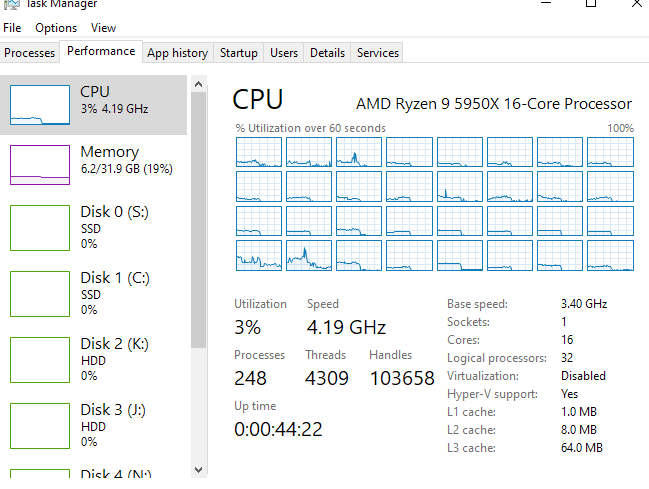Click the last logical processor graph
Viewport: 649px width, 489px height.
point(609,255)
